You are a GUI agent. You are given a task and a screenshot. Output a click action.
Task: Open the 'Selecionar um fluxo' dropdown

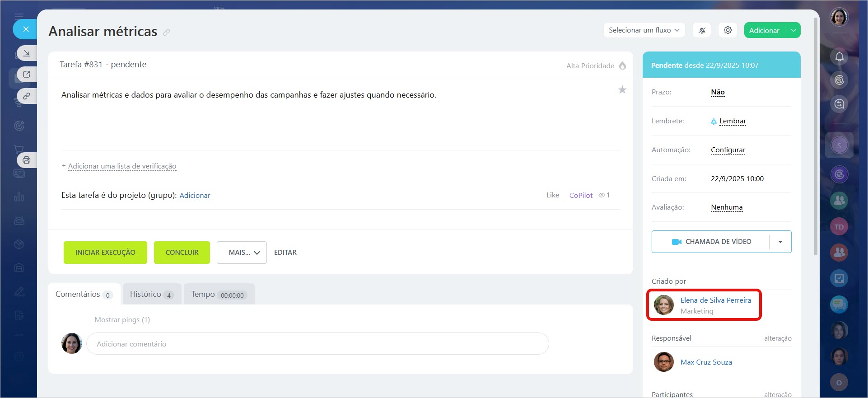click(x=644, y=30)
